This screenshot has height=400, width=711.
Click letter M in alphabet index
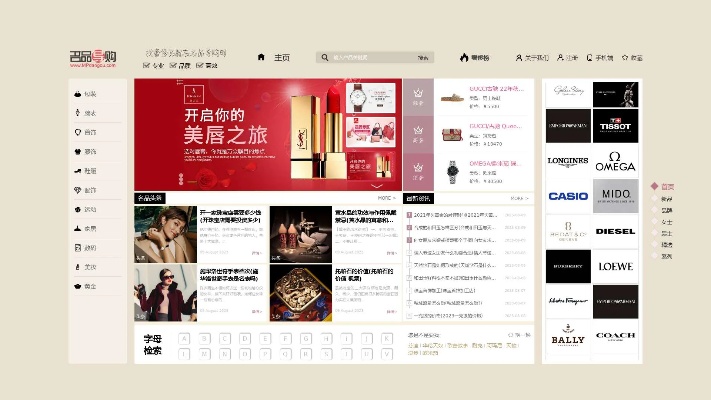(205, 354)
